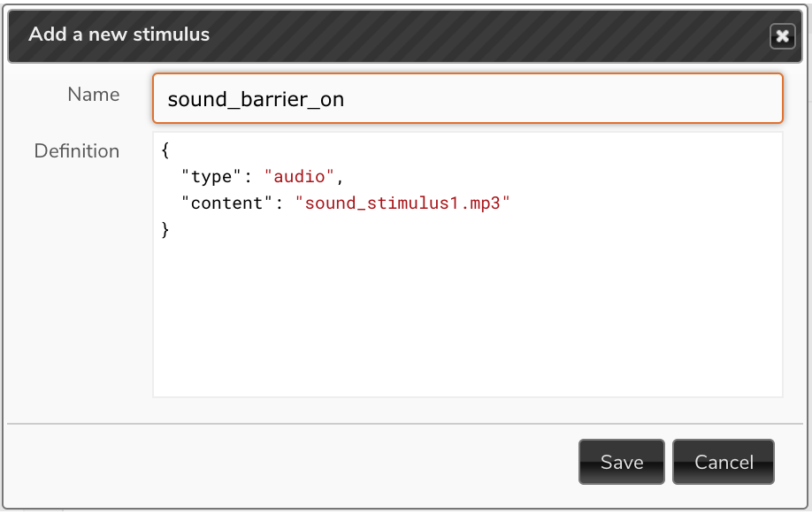812x514 pixels.
Task: Click the closing curly brace line
Action: [x=165, y=229]
